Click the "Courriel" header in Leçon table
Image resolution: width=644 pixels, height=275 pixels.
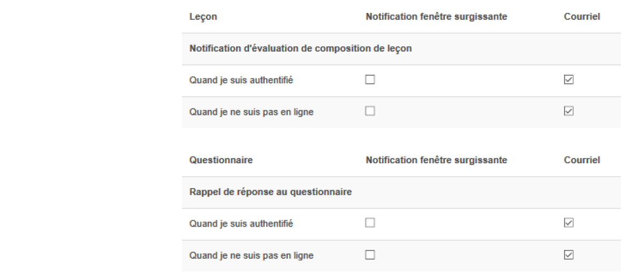point(582,17)
